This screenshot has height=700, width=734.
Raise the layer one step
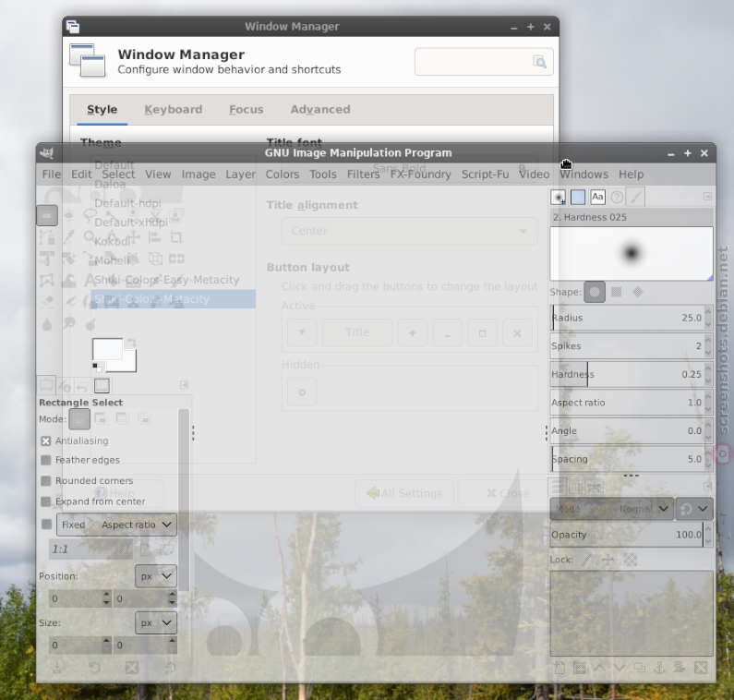(599, 668)
